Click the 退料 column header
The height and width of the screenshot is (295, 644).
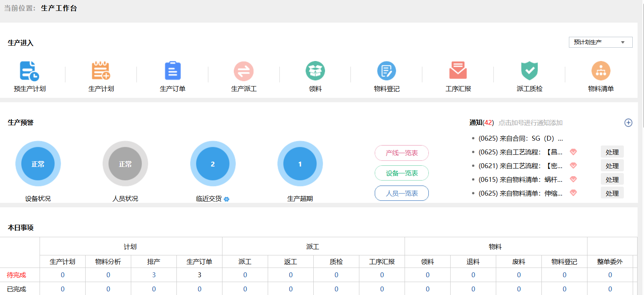click(473, 261)
